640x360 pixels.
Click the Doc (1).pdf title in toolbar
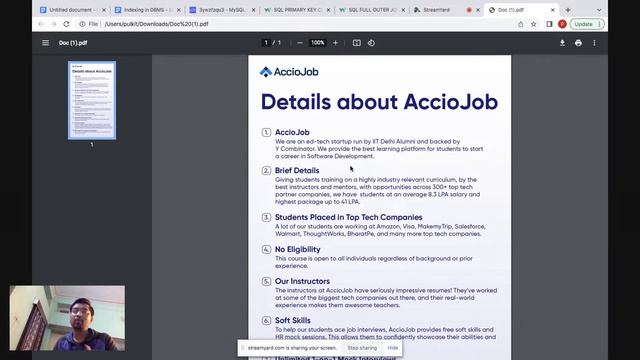73,43
